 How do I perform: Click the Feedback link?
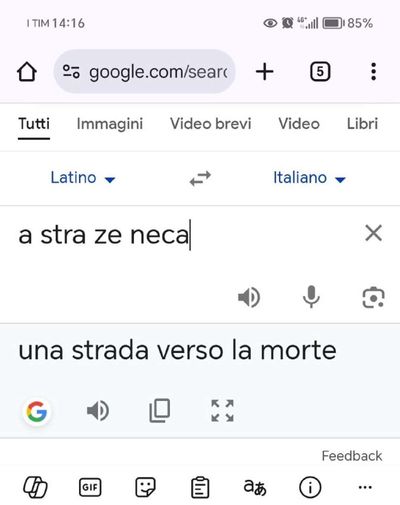[352, 456]
